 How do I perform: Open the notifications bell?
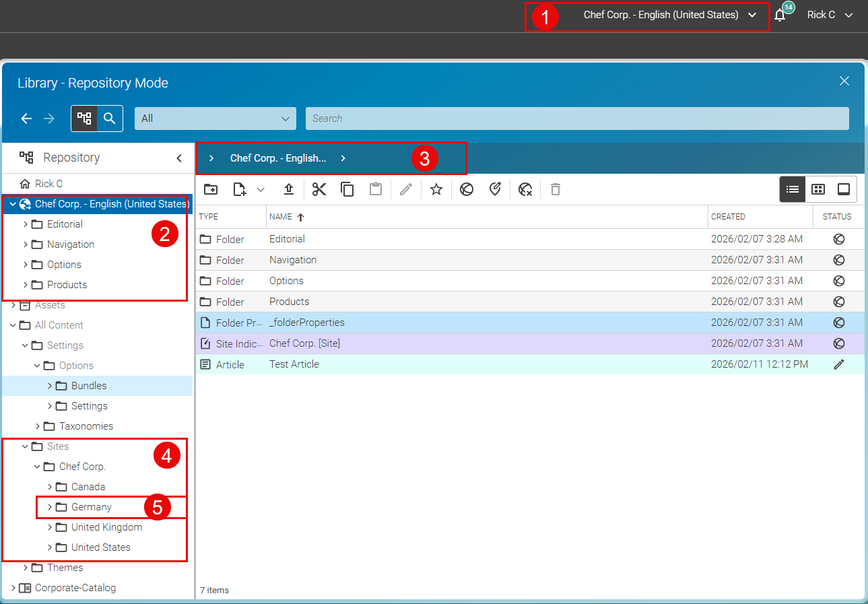[x=780, y=15]
